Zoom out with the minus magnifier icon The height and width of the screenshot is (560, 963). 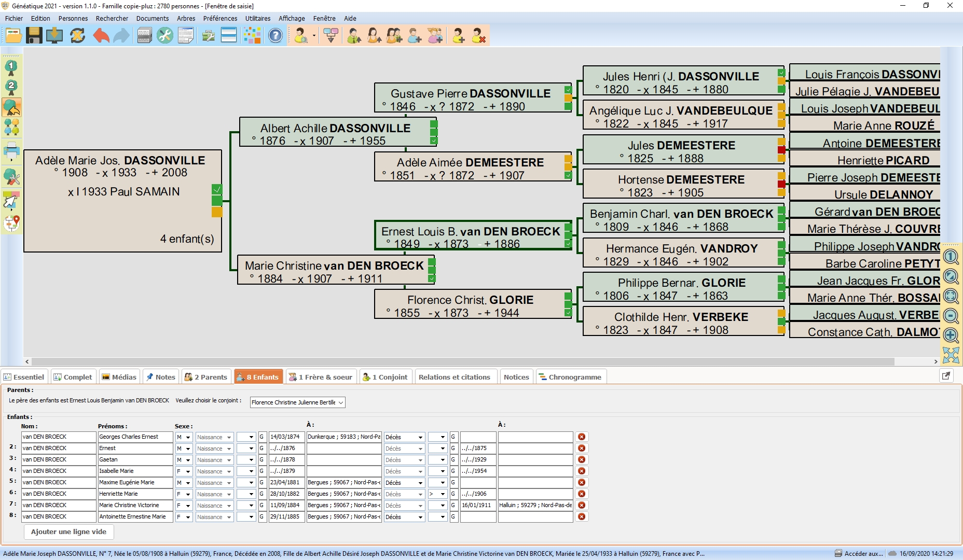point(951,316)
